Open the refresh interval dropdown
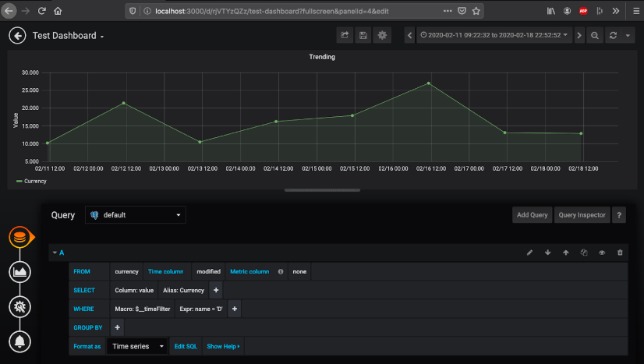The width and height of the screenshot is (644, 364). (x=628, y=35)
